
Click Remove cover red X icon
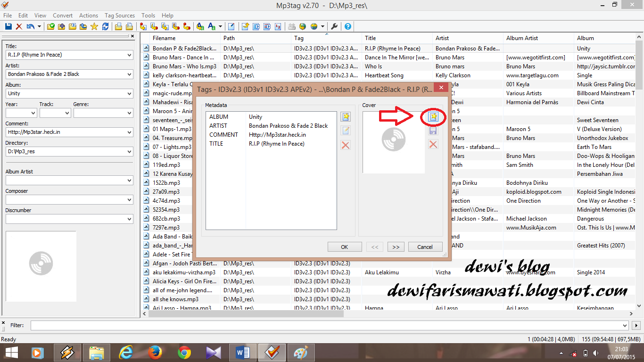pos(433,144)
